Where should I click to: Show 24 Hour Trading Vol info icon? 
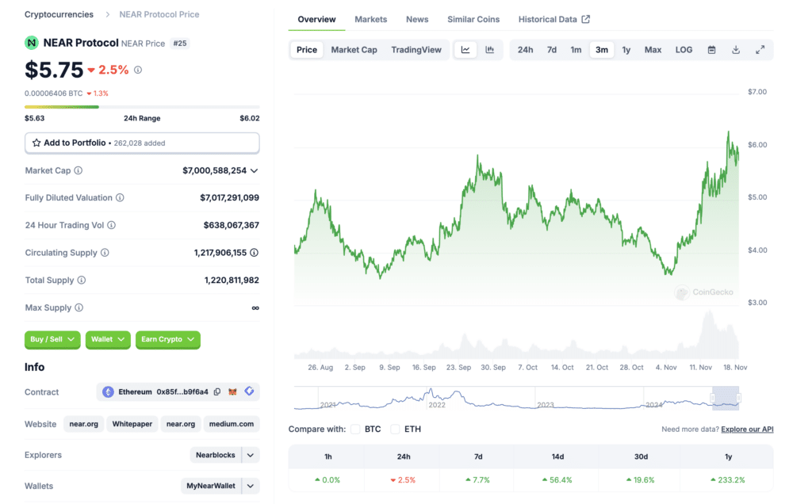pyautogui.click(x=111, y=225)
